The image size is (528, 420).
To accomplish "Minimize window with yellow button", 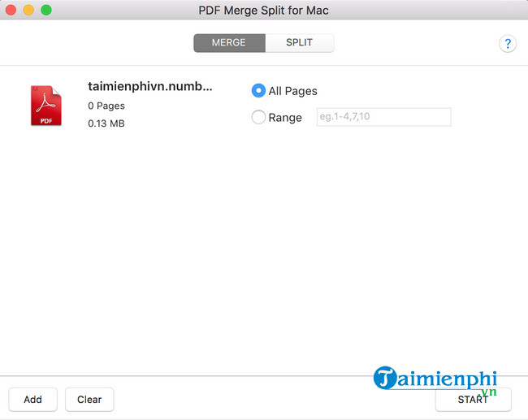I will [x=28, y=10].
